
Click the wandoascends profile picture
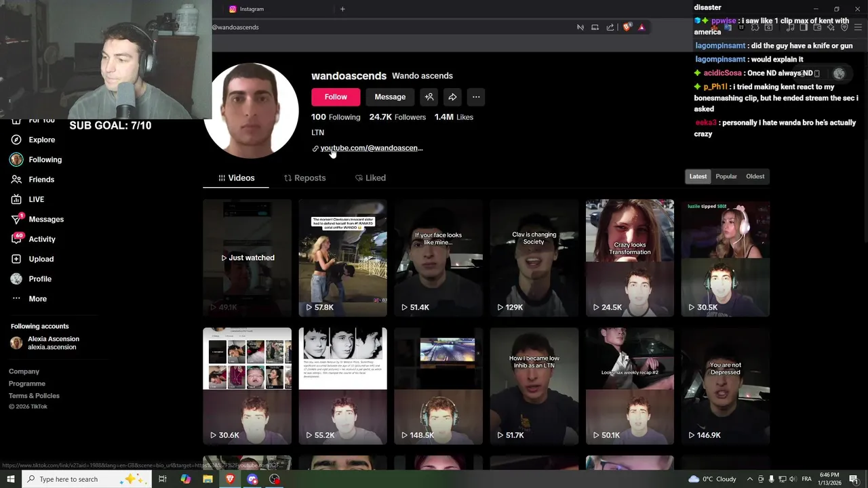click(x=251, y=110)
